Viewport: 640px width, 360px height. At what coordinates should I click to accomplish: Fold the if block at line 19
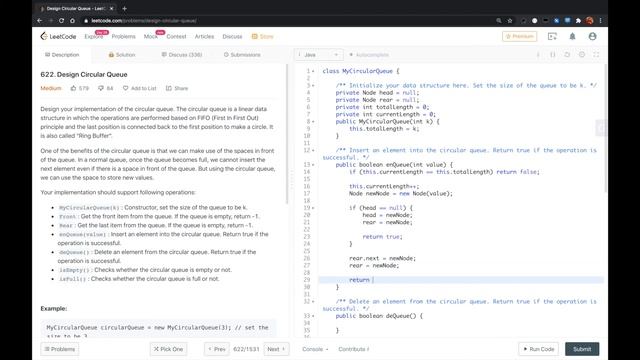[x=313, y=208]
